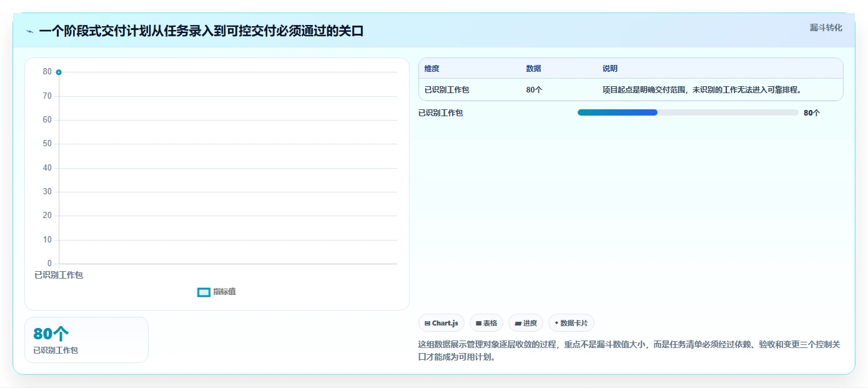Click the 80个 value beside progress bar
The height and width of the screenshot is (388, 868).
812,113
